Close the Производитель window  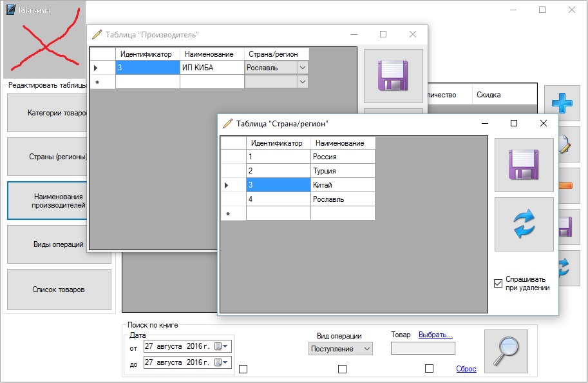tap(412, 34)
